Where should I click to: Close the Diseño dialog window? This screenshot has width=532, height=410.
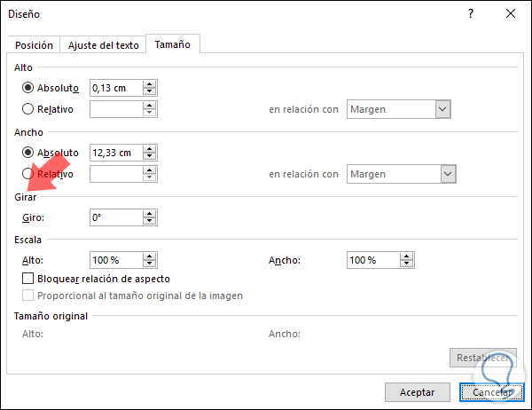pyautogui.click(x=511, y=14)
